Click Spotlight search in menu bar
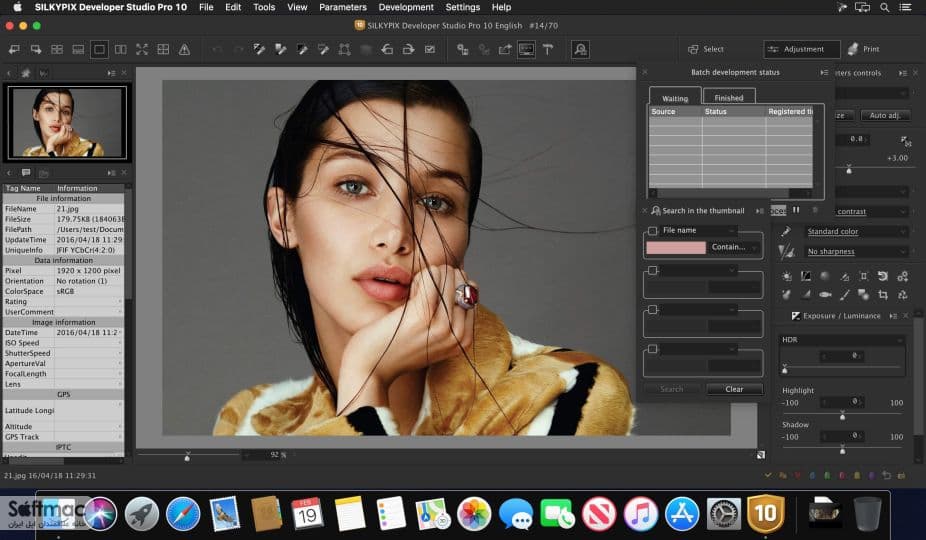Screen dimensions: 926x540 point(884,7)
